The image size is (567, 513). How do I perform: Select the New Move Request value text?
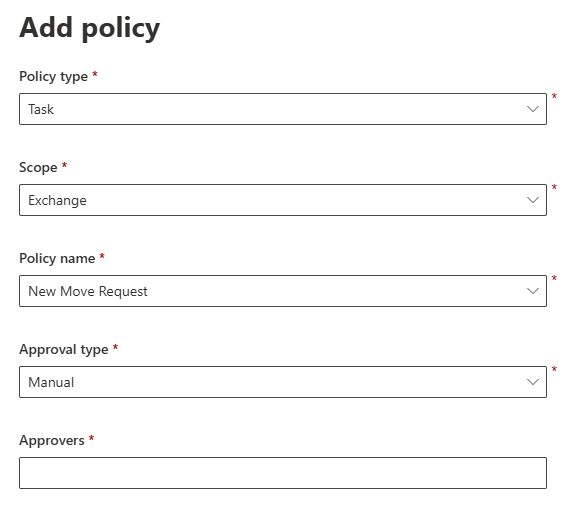click(88, 291)
